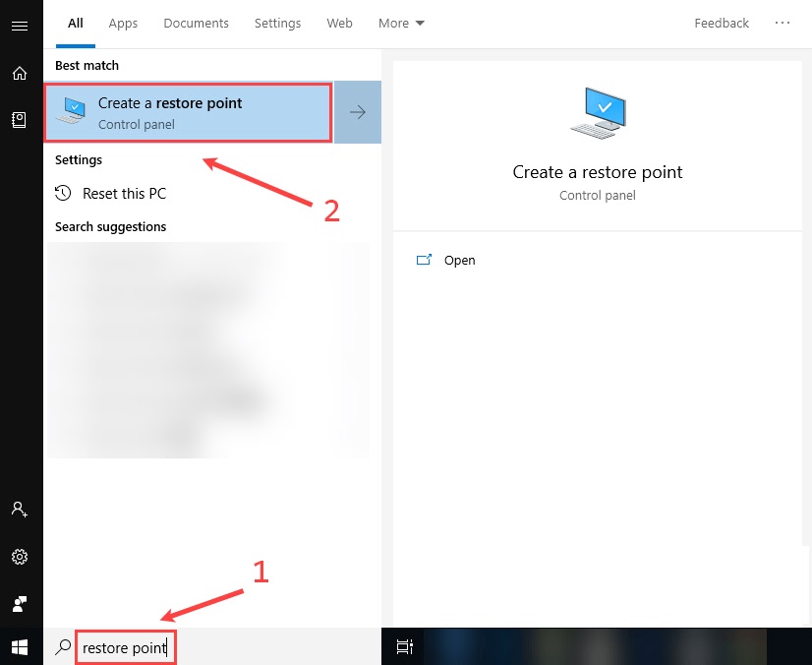Click the Feedback link
Image resolution: width=812 pixels, height=665 pixels.
pyautogui.click(x=722, y=24)
